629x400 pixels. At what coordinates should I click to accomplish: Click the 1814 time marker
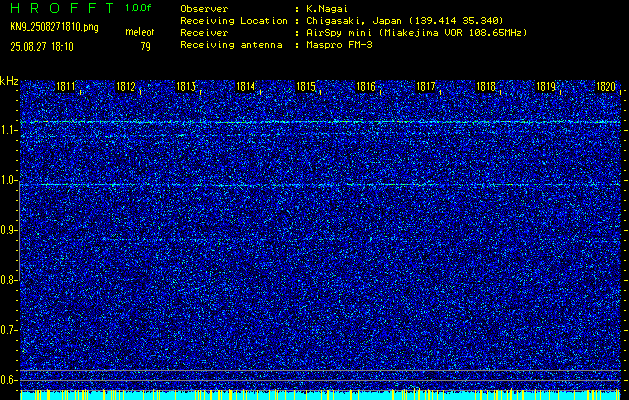coord(246,86)
